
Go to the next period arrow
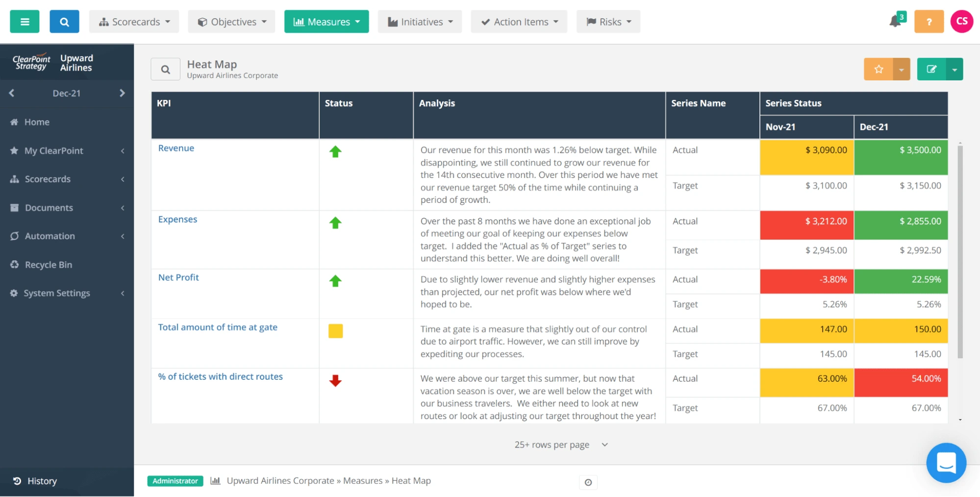tap(122, 93)
